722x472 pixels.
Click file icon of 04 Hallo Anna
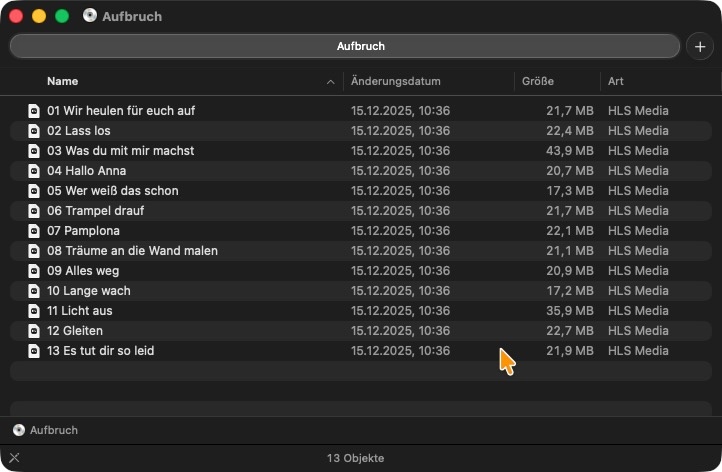(x=34, y=171)
